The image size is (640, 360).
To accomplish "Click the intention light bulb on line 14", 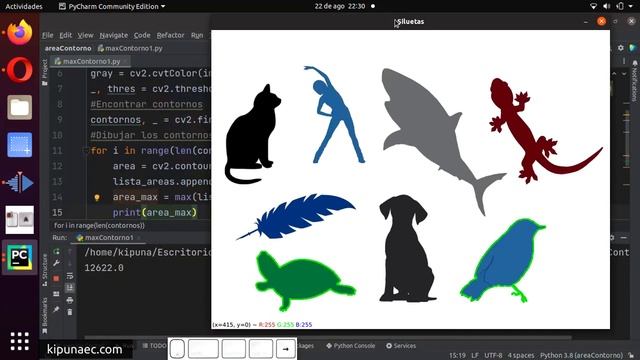I will coord(97,198).
